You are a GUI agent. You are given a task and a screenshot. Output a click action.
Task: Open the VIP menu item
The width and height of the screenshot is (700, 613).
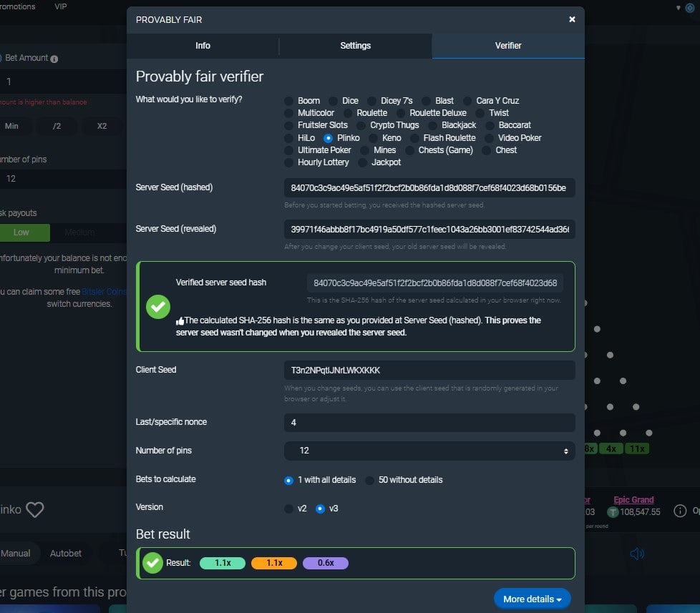pyautogui.click(x=61, y=6)
